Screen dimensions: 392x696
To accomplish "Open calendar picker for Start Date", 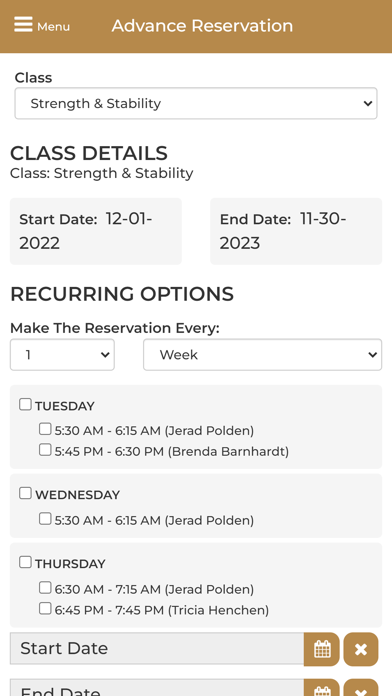I will pyautogui.click(x=322, y=649).
